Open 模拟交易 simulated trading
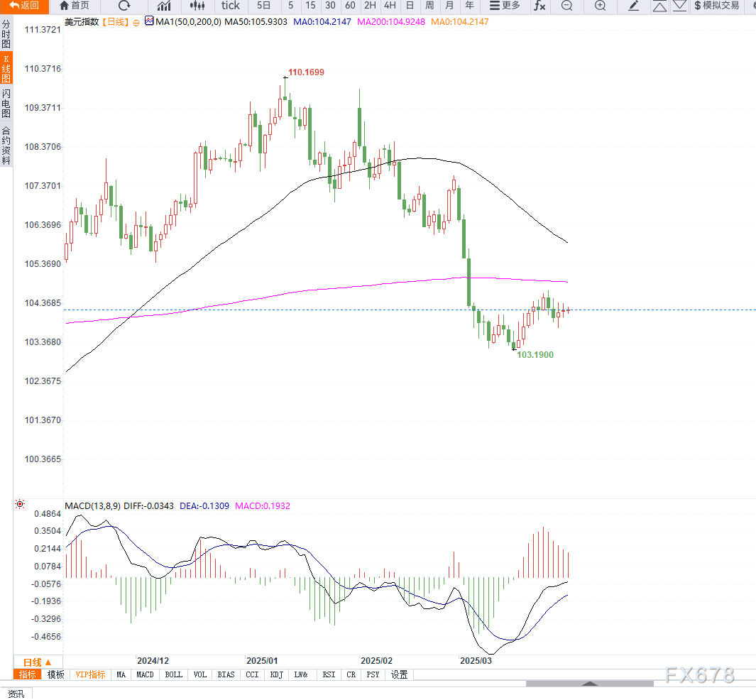Image resolution: width=756 pixels, height=700 pixels. pyautogui.click(x=716, y=6)
